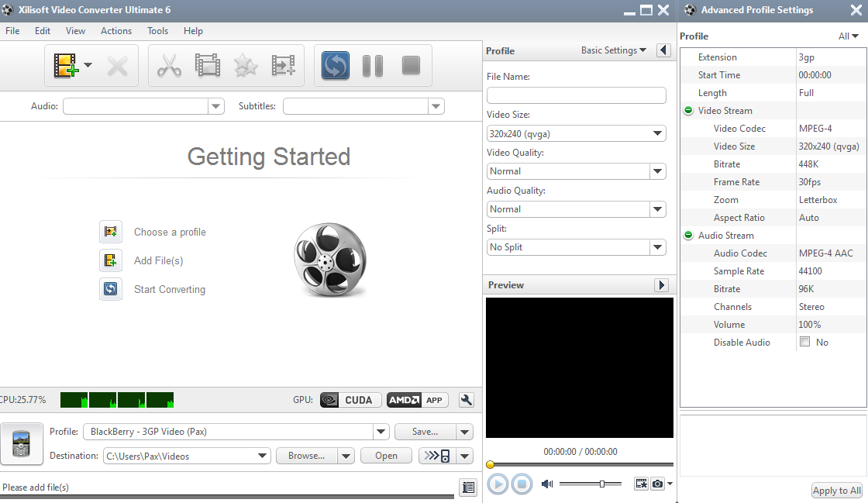
Task: Take a snapshot with camera icon
Action: coord(657,484)
